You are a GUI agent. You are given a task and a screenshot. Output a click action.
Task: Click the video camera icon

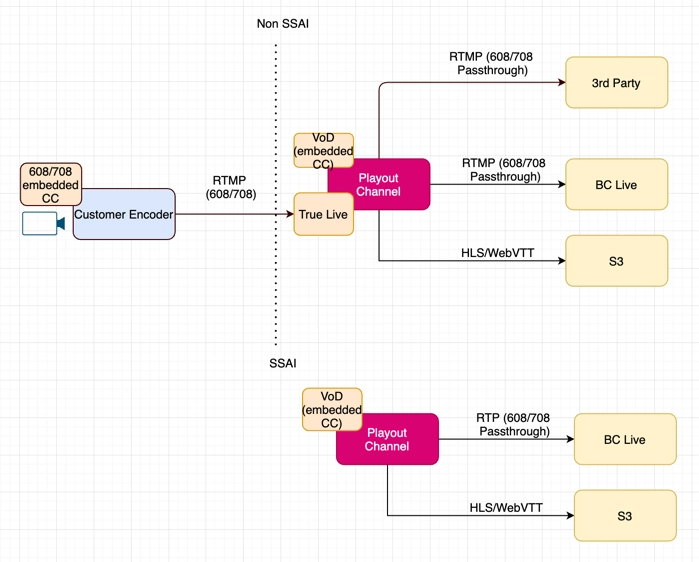[x=42, y=224]
